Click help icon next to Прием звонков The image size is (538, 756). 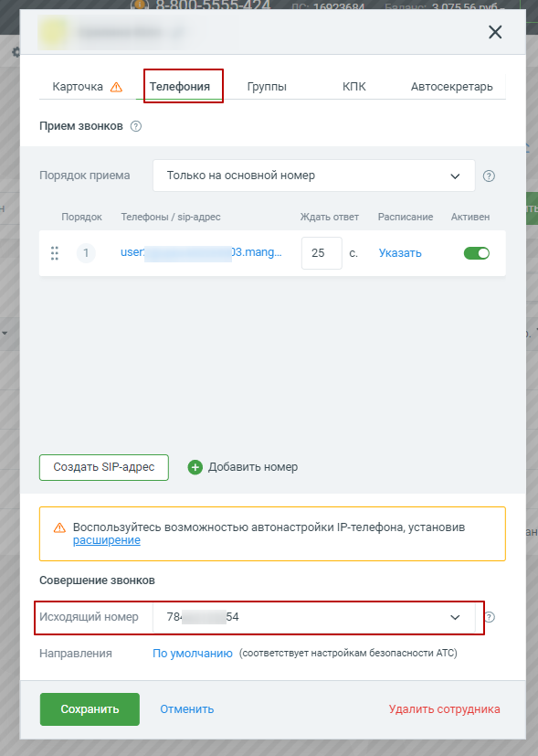click(x=136, y=126)
